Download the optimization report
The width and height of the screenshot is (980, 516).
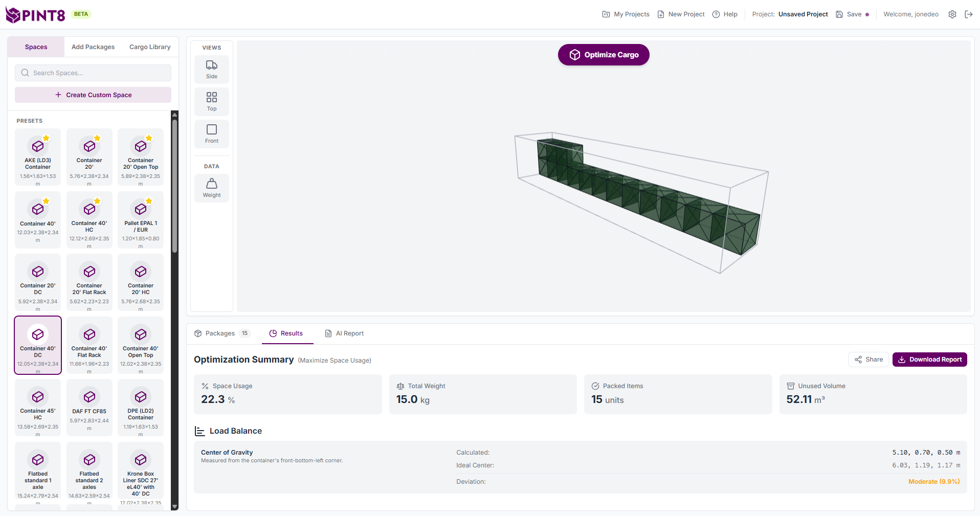pos(930,360)
